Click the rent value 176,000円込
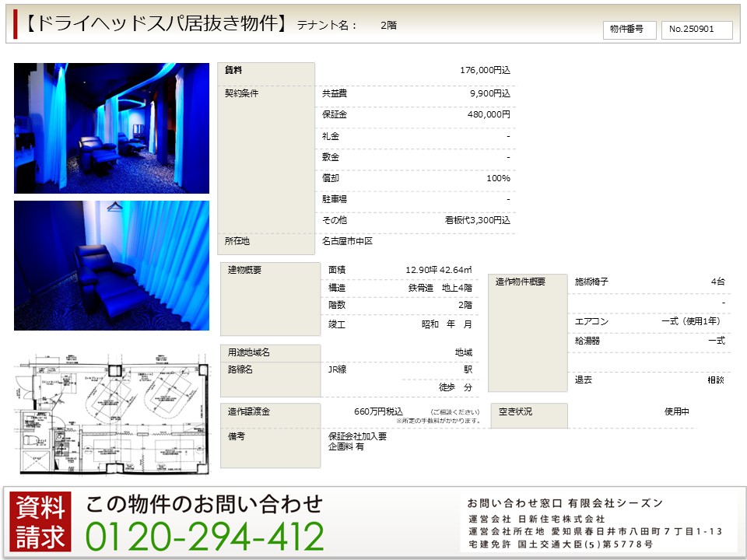 (x=485, y=71)
